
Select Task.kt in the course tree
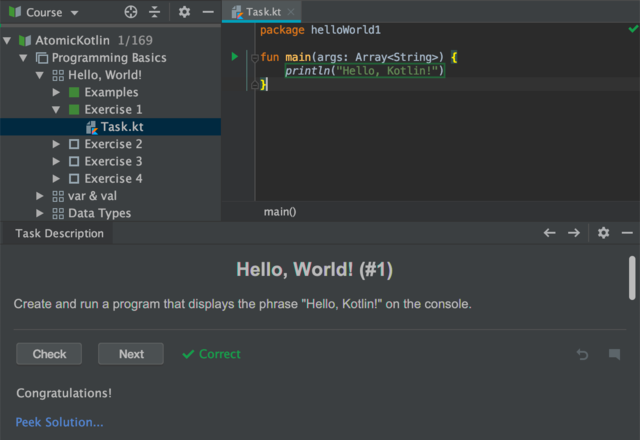click(x=110, y=127)
